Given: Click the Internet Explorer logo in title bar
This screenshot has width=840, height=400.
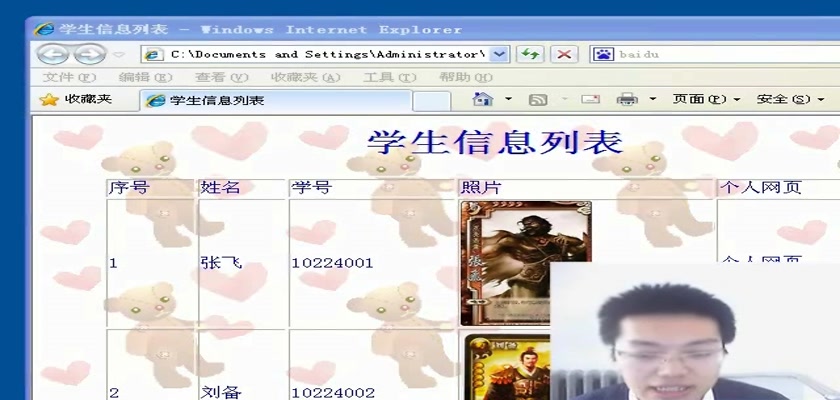Looking at the screenshot, I should click(44, 29).
